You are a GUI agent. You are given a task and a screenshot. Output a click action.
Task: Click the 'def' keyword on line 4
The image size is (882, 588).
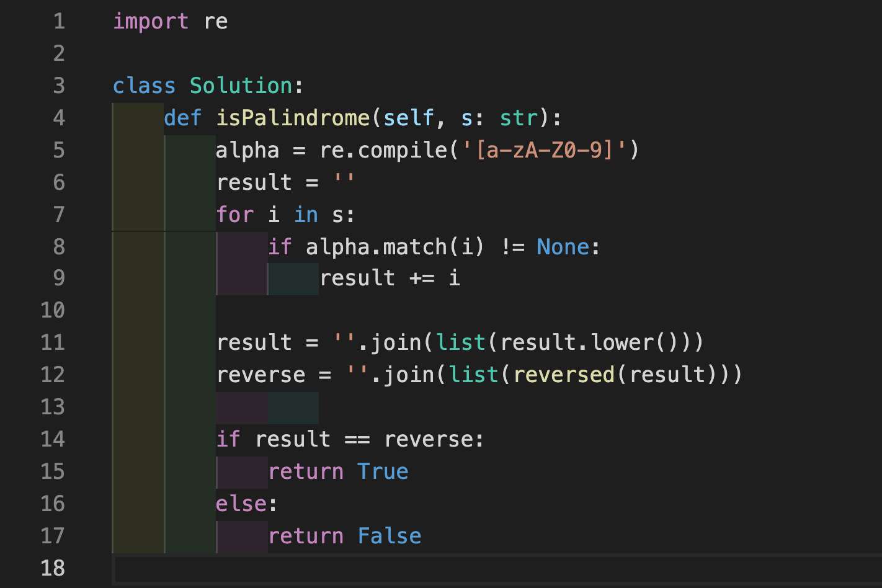183,118
